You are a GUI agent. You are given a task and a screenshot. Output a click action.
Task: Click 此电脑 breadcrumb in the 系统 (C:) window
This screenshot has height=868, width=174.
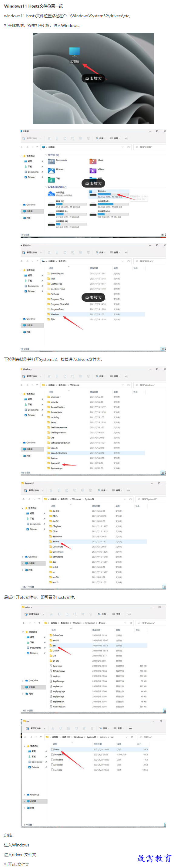(x=52, y=261)
